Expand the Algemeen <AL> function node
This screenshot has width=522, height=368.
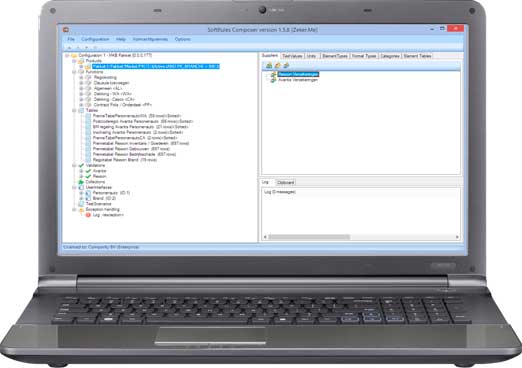[x=81, y=88]
